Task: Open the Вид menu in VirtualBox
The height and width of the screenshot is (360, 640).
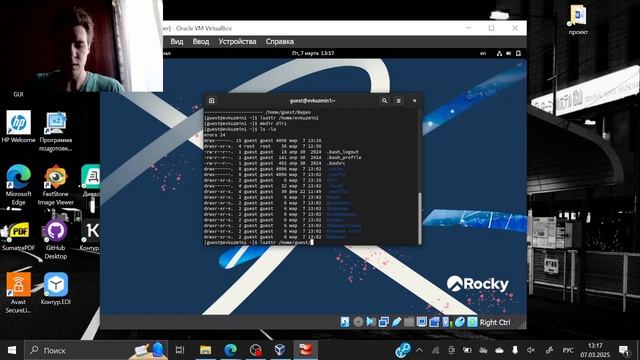Action: [x=177, y=42]
